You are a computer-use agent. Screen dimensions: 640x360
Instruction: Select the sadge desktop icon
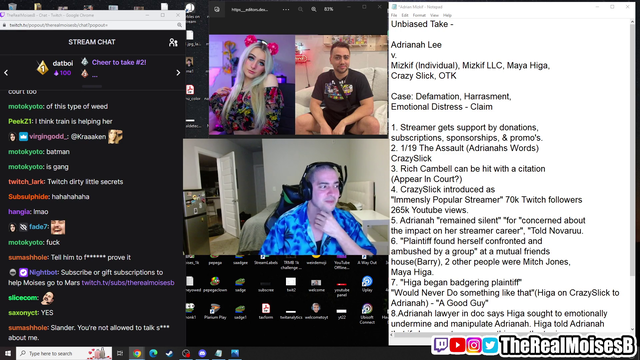[x=240, y=284]
